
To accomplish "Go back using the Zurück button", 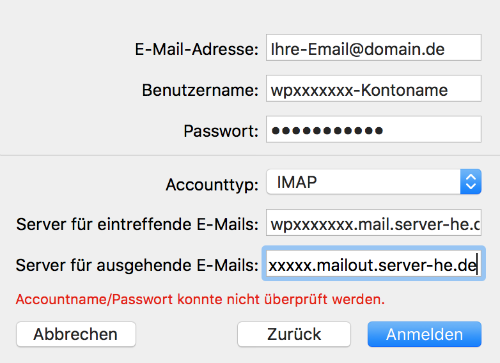I will pyautogui.click(x=294, y=334).
